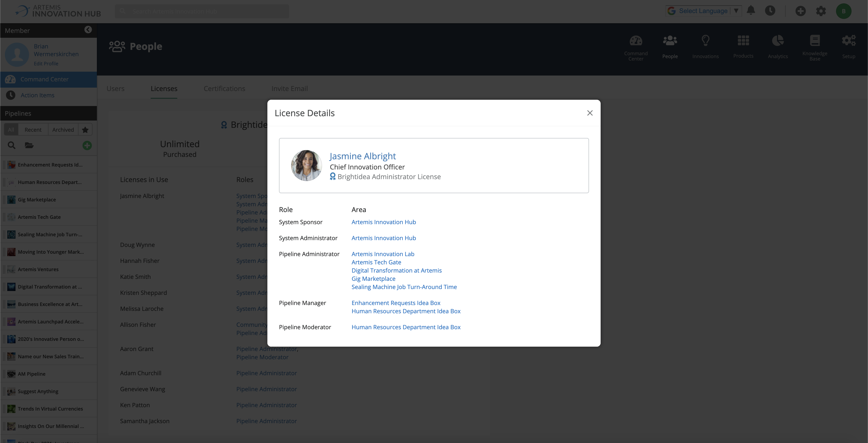Open the pipelines folder icon

[x=29, y=145]
